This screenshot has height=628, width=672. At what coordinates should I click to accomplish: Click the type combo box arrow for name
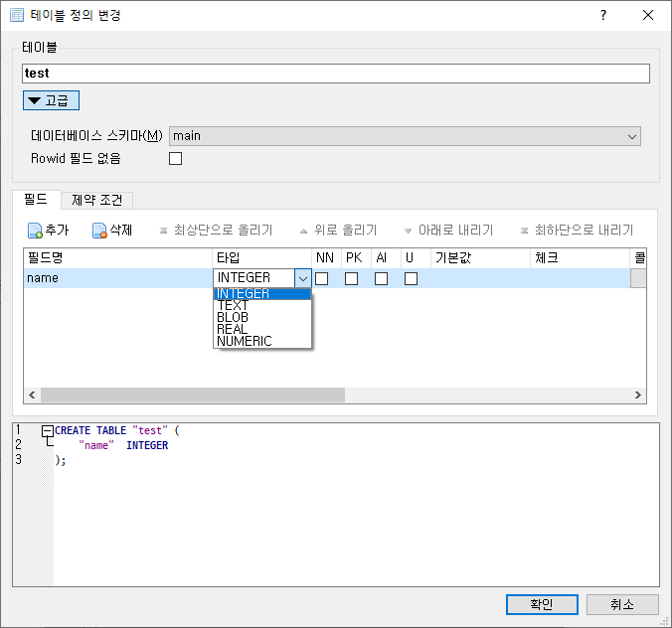(303, 278)
